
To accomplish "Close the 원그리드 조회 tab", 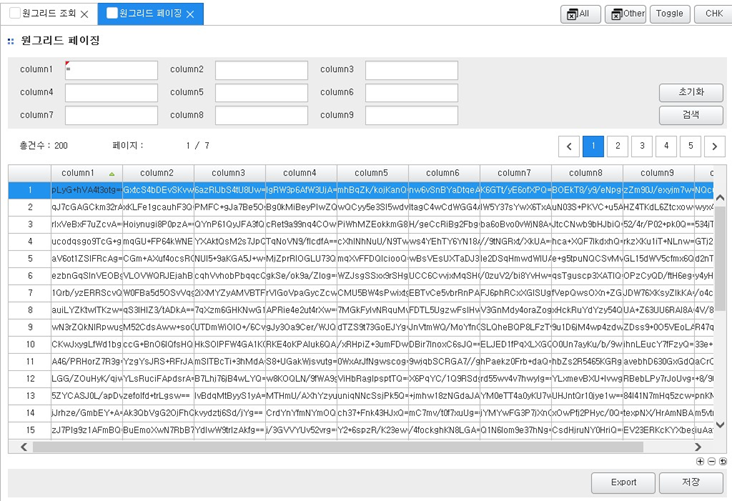I will (84, 14).
